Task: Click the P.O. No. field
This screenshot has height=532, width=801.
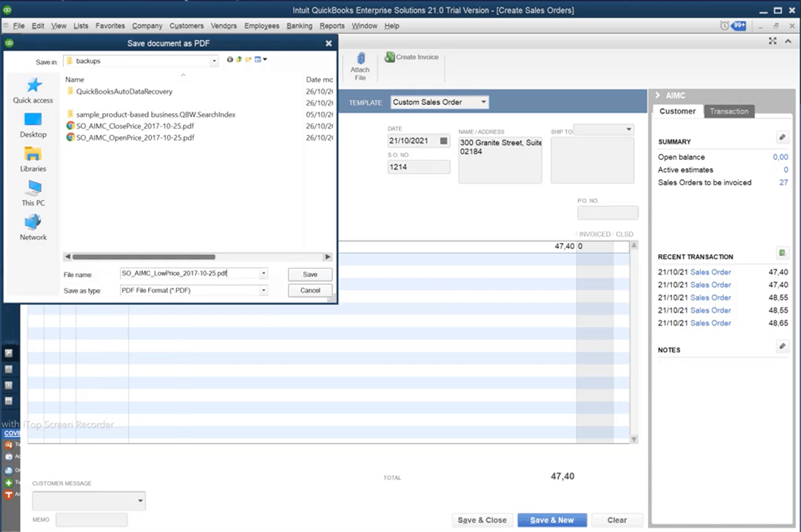Action: [607, 213]
